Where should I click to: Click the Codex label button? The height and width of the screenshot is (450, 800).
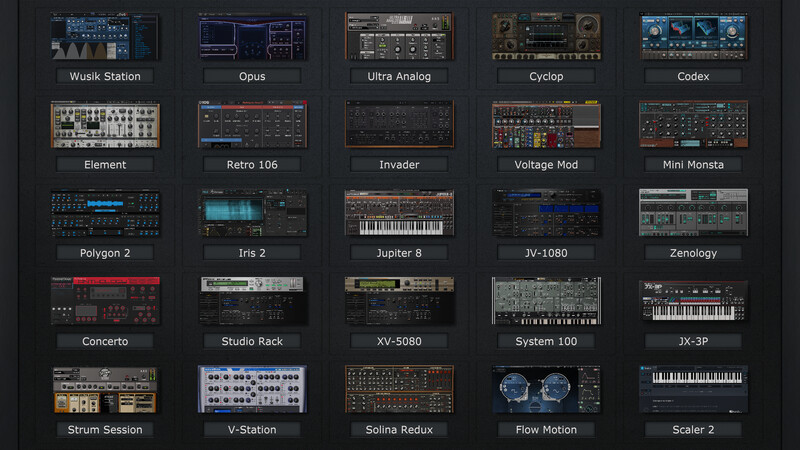(693, 76)
